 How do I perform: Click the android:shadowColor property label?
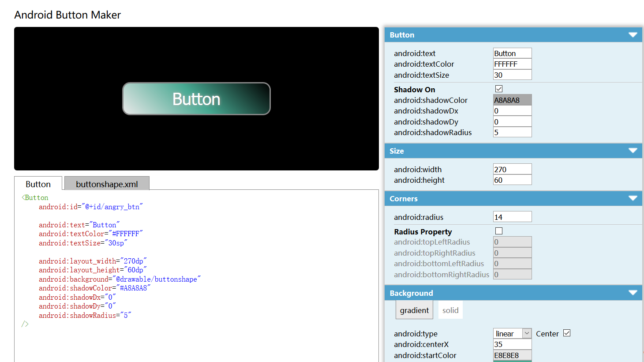click(431, 100)
